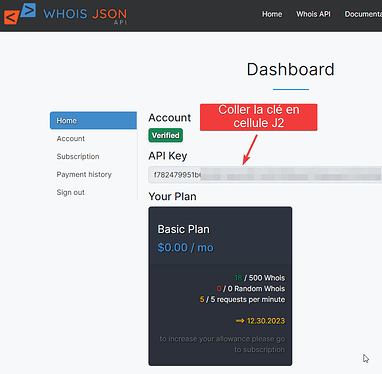
Task: Click the 0 / 0 Random Whois line
Action: click(x=251, y=288)
